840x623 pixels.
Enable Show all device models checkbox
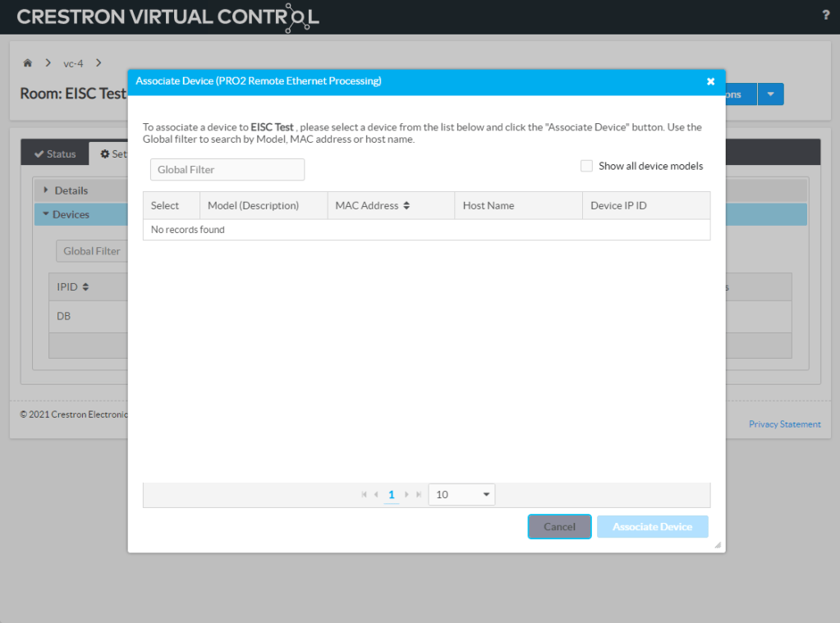click(x=586, y=166)
